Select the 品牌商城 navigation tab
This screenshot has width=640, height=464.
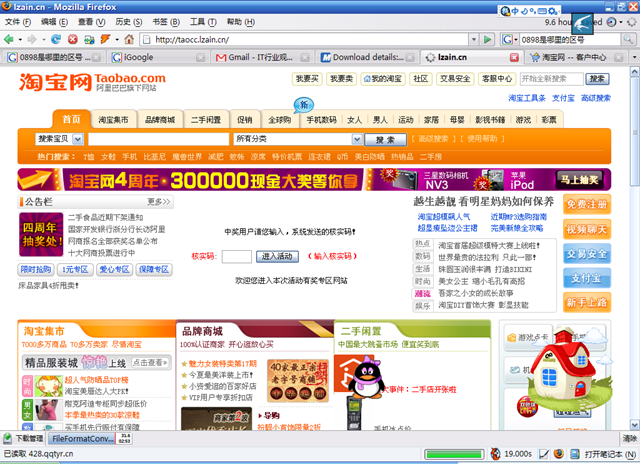pyautogui.click(x=160, y=120)
